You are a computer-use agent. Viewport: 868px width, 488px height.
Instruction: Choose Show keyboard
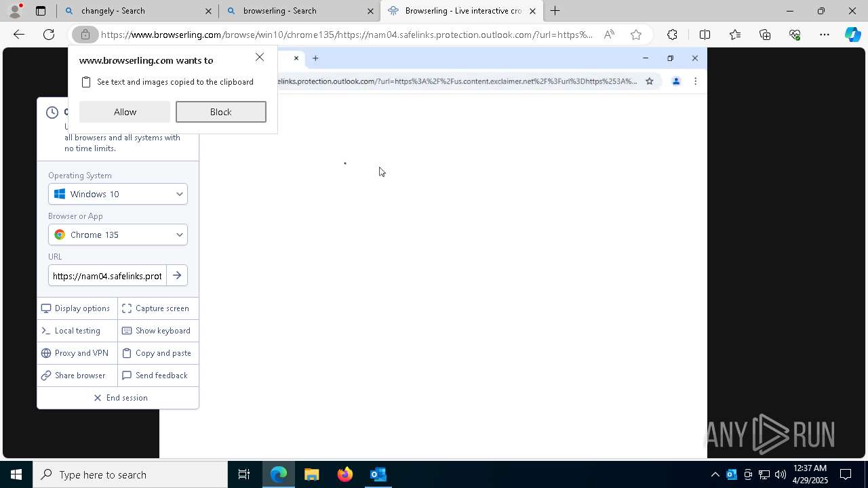pyautogui.click(x=158, y=331)
